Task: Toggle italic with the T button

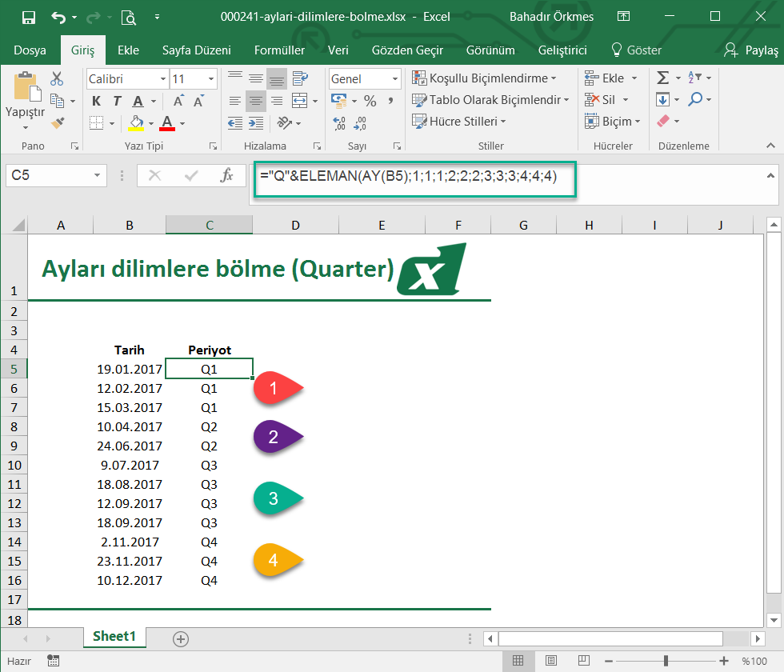Action: click(x=117, y=101)
